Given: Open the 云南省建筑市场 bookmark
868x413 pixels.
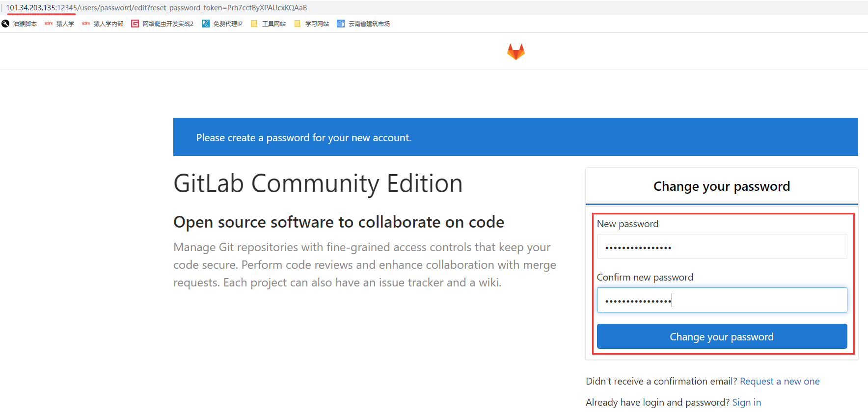Looking at the screenshot, I should [x=364, y=24].
